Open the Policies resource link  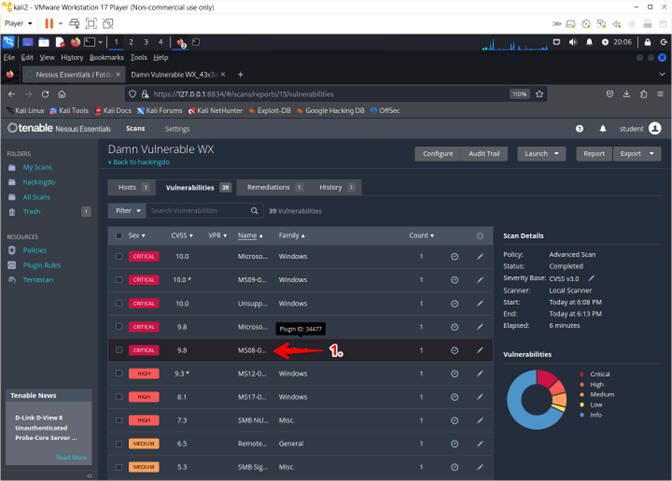tap(35, 250)
